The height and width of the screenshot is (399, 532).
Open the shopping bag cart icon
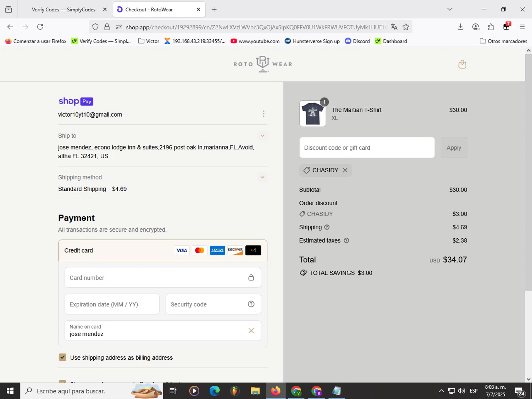(462, 64)
